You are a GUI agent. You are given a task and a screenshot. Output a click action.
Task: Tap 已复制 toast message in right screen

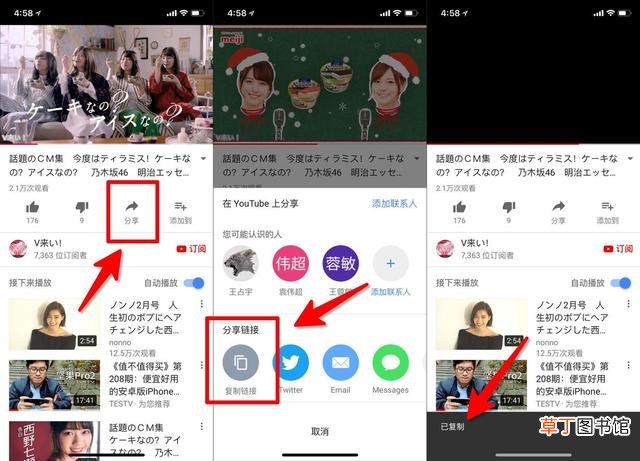[453, 427]
